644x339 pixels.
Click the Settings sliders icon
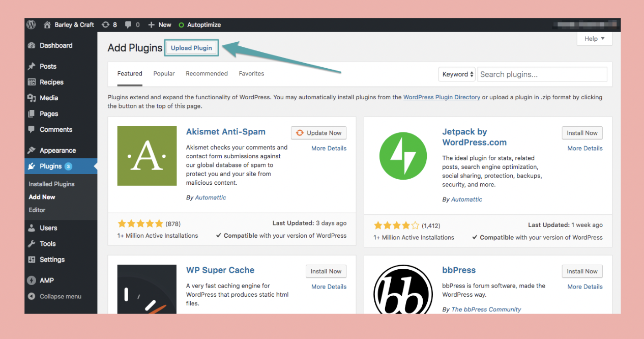pos(32,260)
